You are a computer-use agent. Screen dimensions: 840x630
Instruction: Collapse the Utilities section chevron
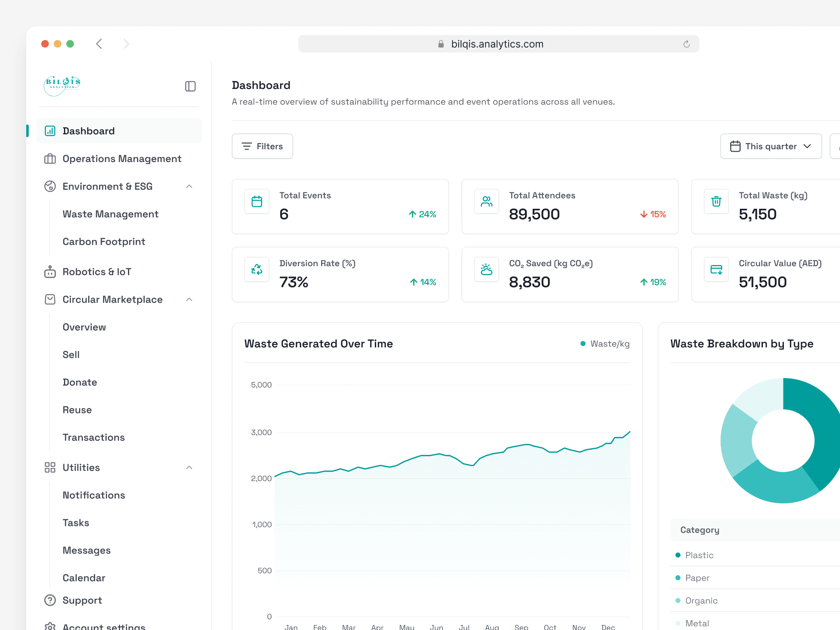tap(189, 468)
